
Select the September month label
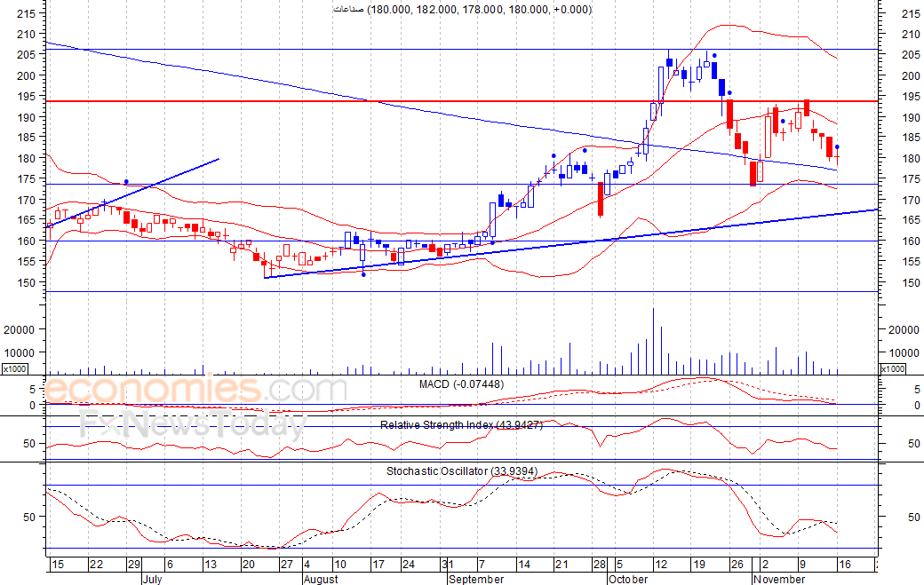point(478,579)
